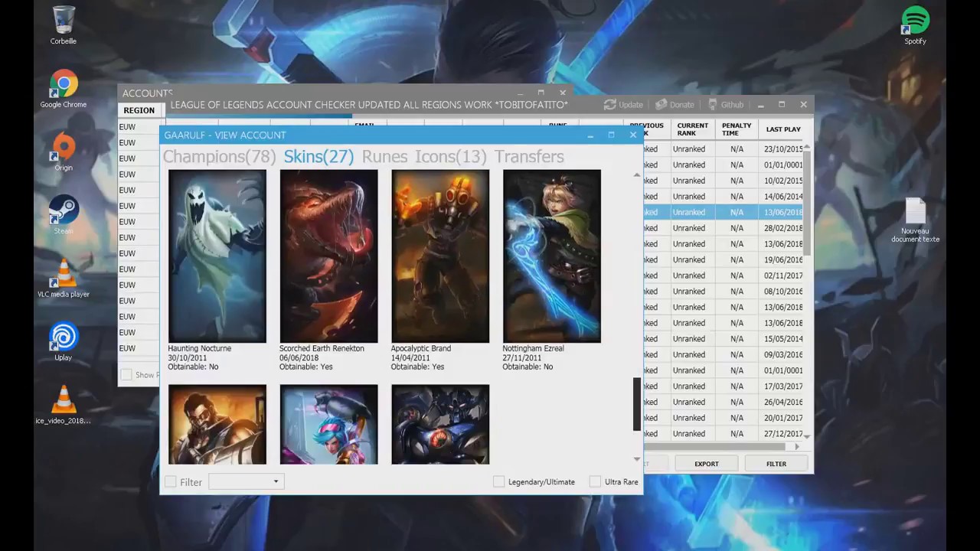The height and width of the screenshot is (551, 980).
Task: Switch to the Champions(78) tab
Action: tap(219, 156)
